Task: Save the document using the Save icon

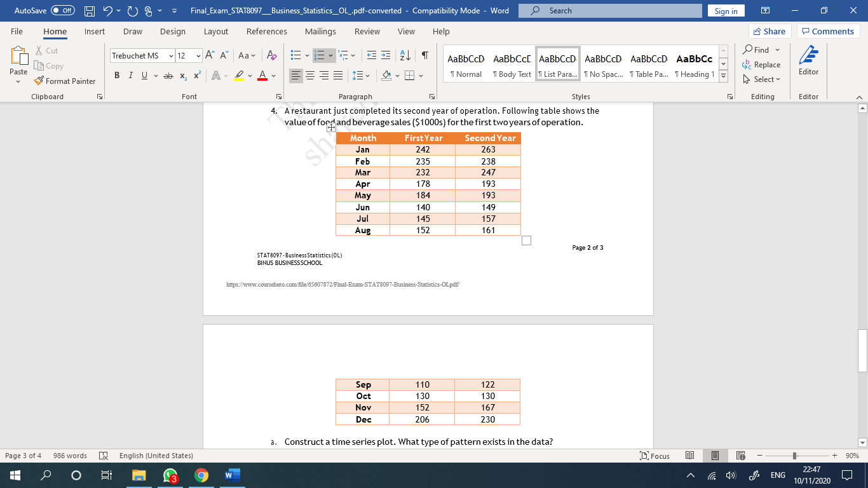Action: (90, 11)
